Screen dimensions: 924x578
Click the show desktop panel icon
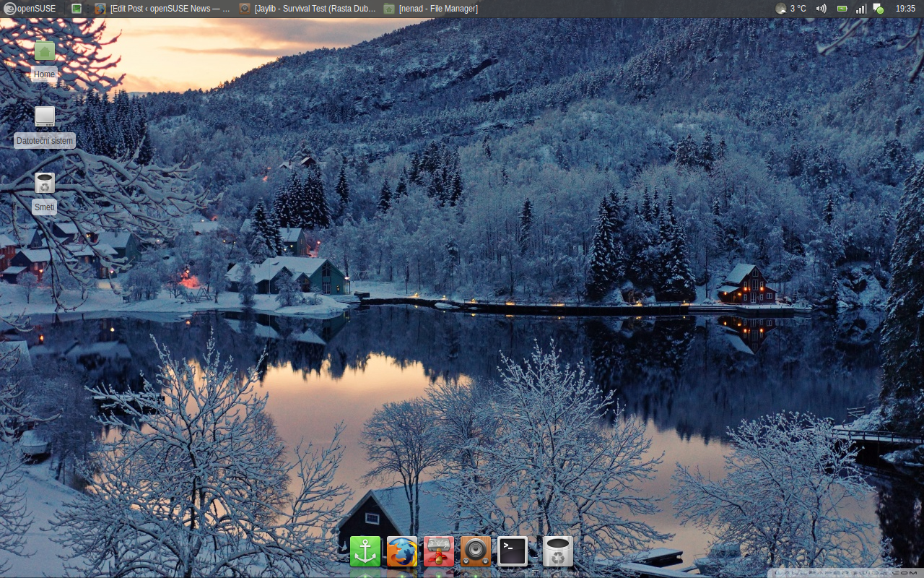(x=77, y=9)
